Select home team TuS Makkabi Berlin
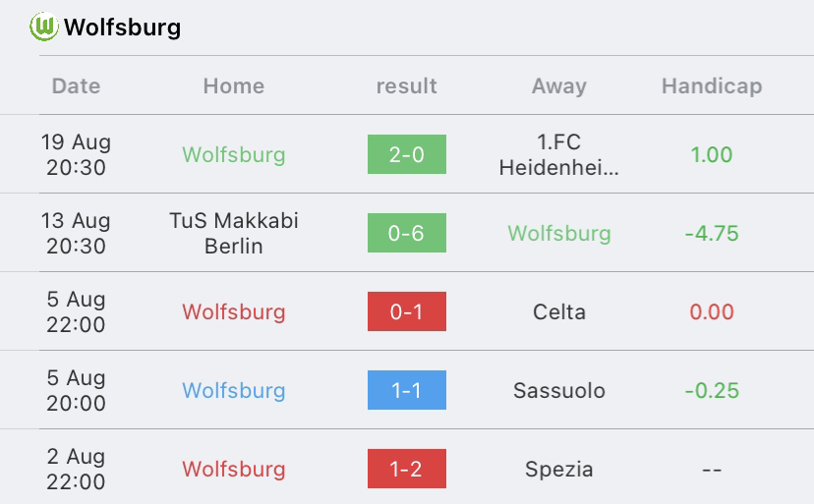 coord(234,233)
